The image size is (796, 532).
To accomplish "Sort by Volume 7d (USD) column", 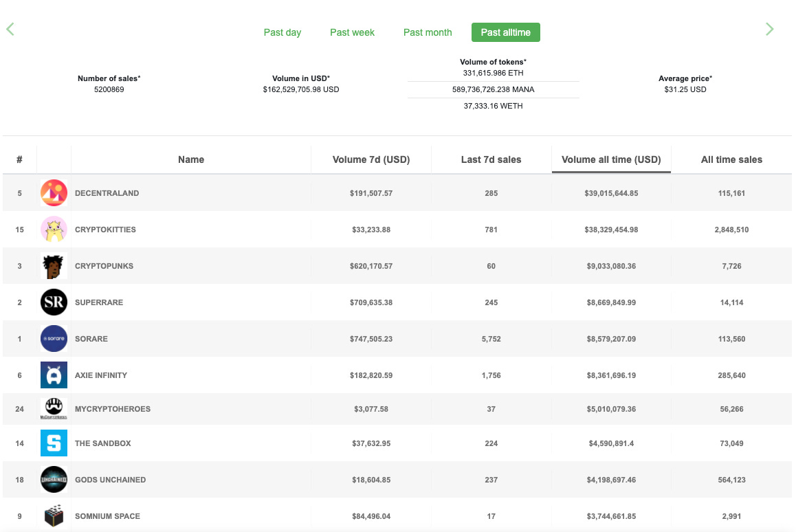I will point(371,159).
